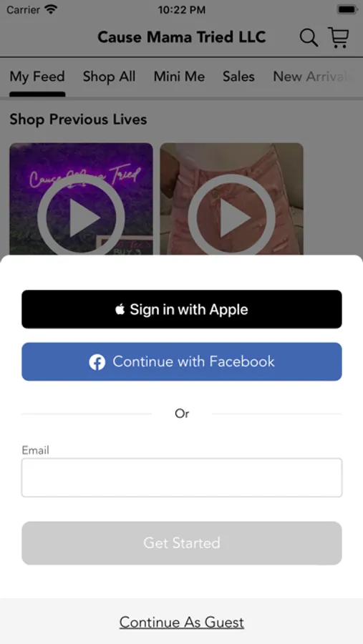Click the Get Started button
363x644 pixels.
[x=182, y=543]
